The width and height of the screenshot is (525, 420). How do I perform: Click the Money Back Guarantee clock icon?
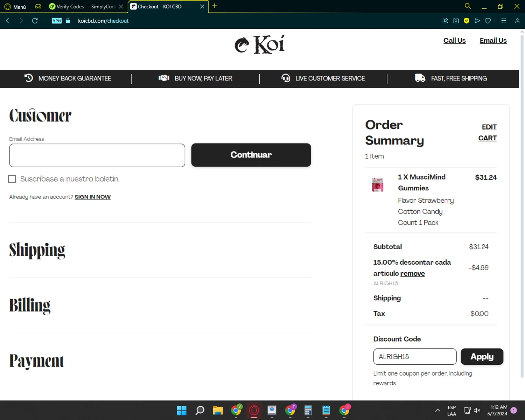tap(29, 78)
